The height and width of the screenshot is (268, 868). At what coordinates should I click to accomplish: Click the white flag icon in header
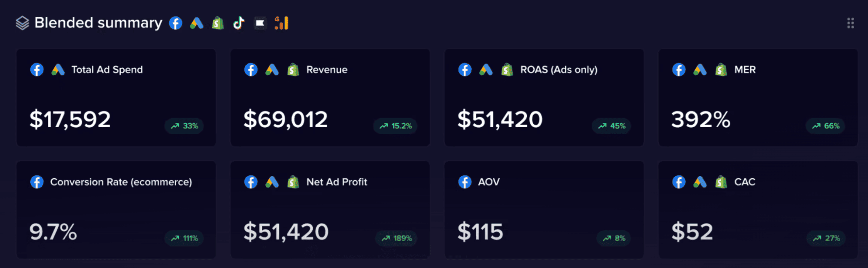pyautogui.click(x=260, y=23)
